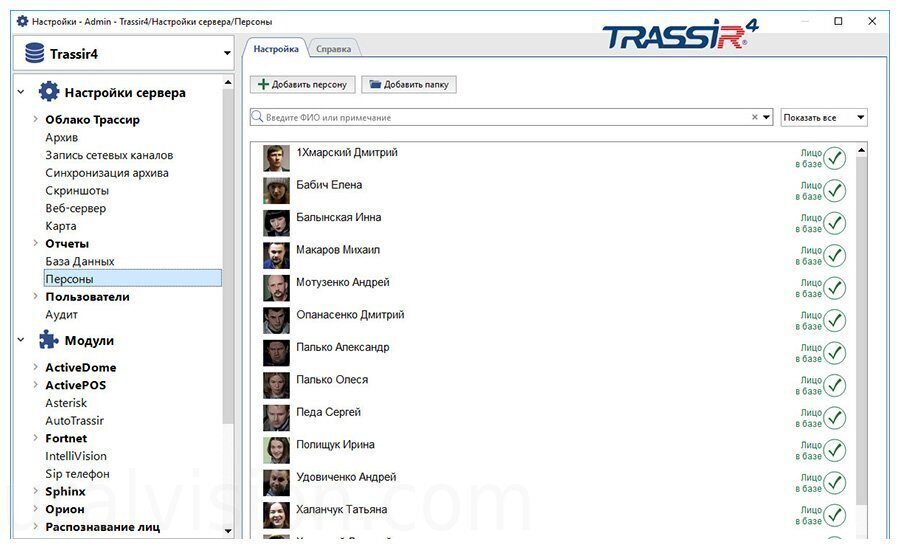Click the server settings gear icon

coord(49,92)
